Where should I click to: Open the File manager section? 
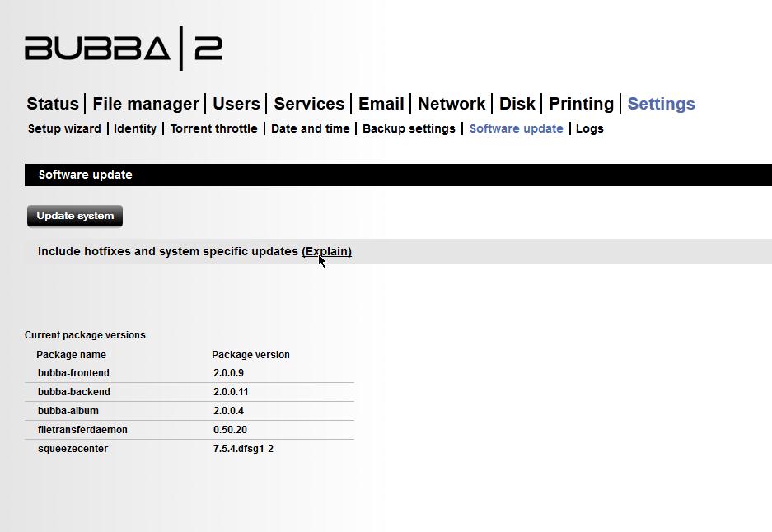(145, 103)
